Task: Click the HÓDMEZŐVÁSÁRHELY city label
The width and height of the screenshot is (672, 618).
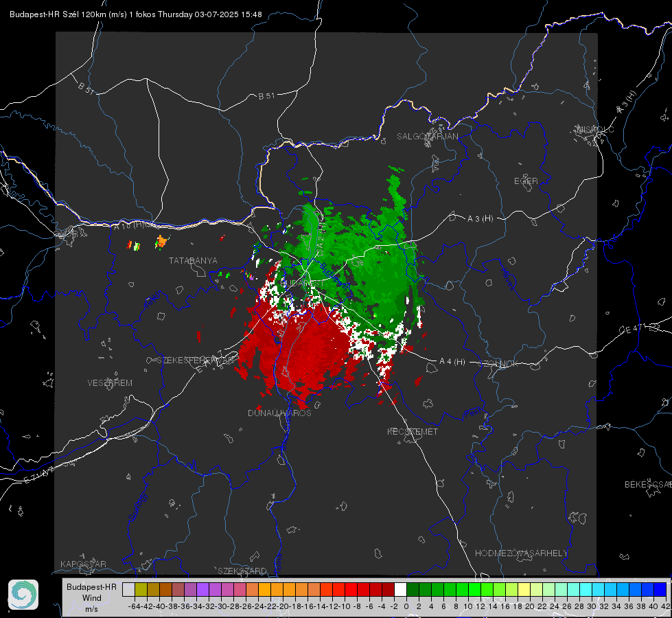Action: (x=521, y=553)
